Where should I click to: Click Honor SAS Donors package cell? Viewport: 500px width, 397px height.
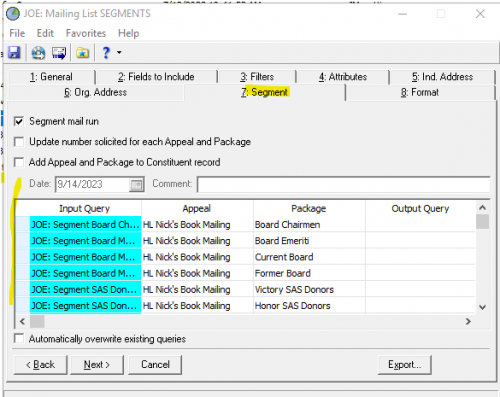[309, 306]
